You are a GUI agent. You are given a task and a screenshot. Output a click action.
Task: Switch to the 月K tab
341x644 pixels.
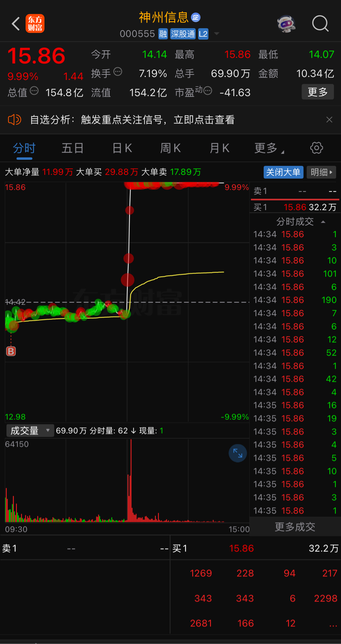(219, 148)
